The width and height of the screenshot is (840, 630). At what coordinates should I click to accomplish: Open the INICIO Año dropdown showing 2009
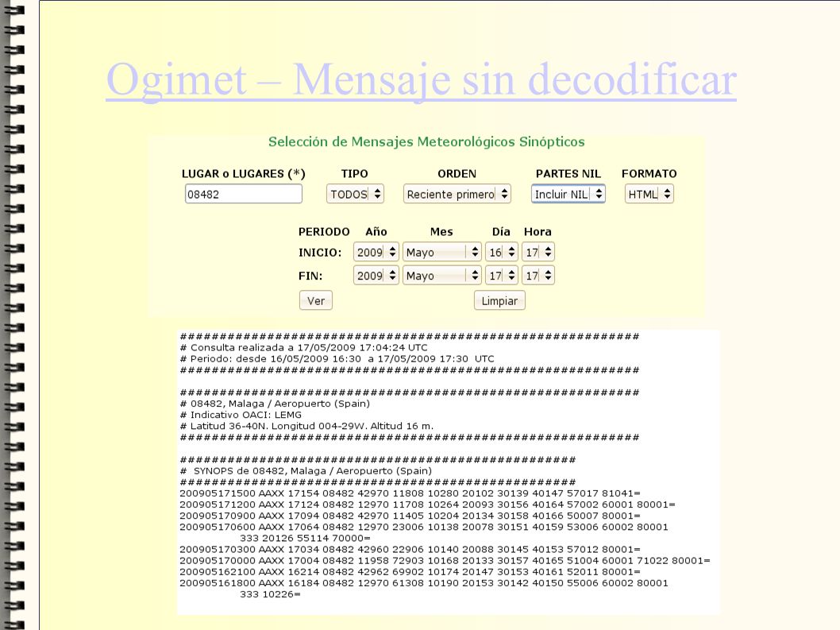point(376,252)
